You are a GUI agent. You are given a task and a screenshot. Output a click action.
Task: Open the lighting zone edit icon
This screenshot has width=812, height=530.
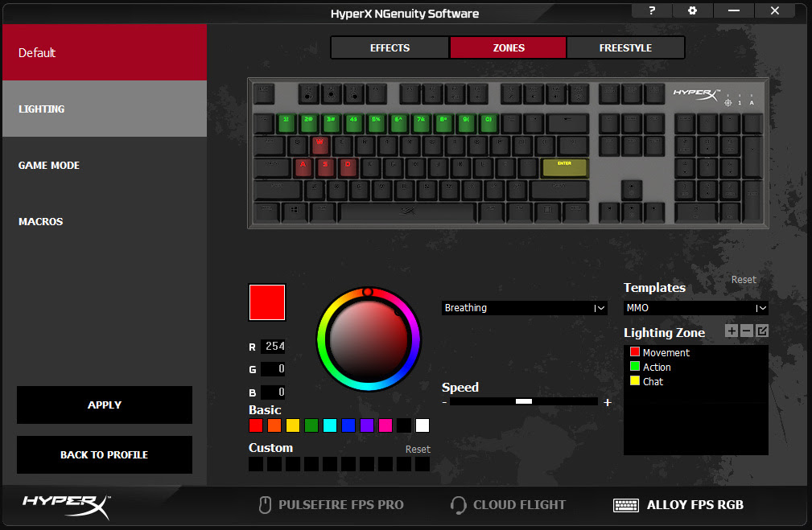[761, 331]
